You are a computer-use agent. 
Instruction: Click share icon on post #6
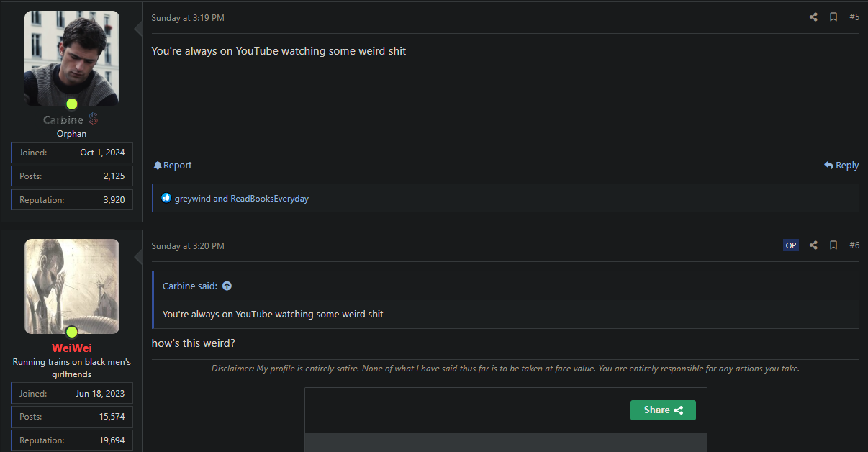[813, 245]
